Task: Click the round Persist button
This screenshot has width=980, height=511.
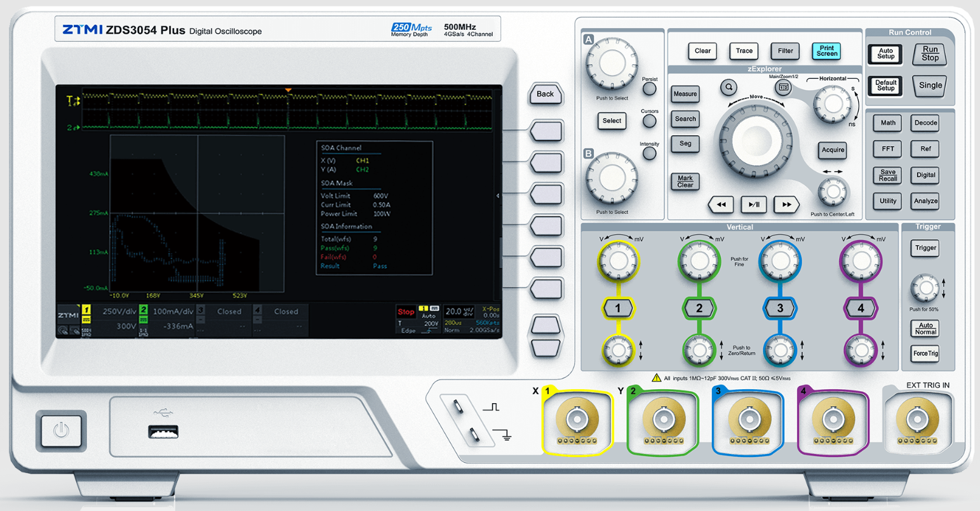Action: tap(649, 89)
